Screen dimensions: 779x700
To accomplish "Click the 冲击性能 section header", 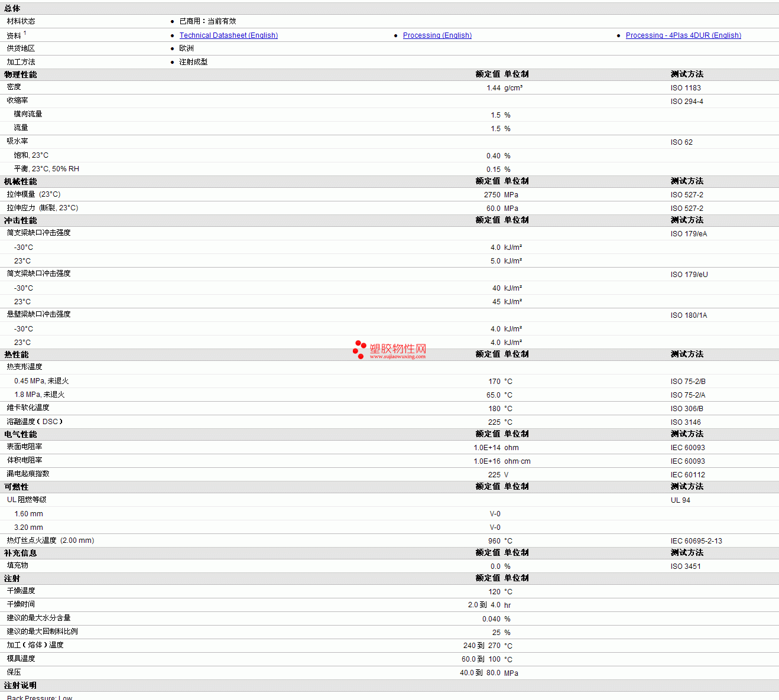I will coord(21,220).
